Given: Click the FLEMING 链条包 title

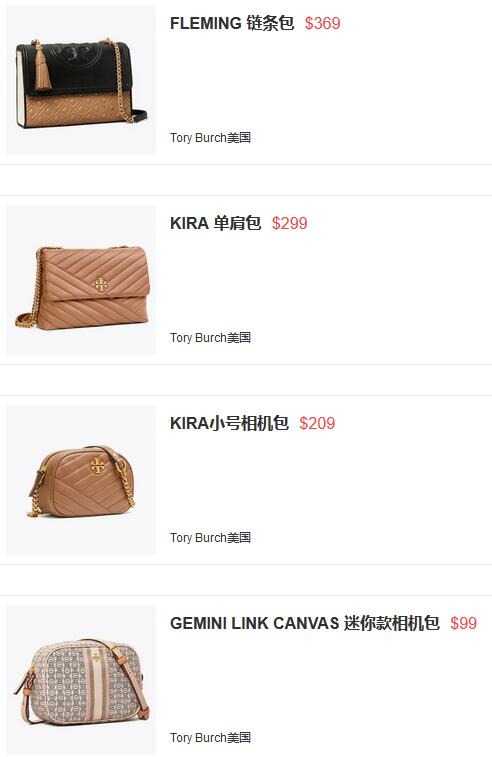Looking at the screenshot, I should click(232, 23).
